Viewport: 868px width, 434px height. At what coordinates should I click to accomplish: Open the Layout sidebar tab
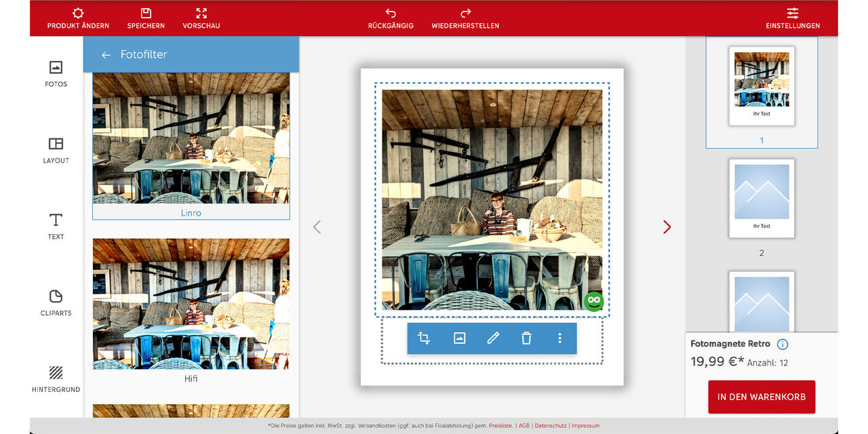[56, 151]
